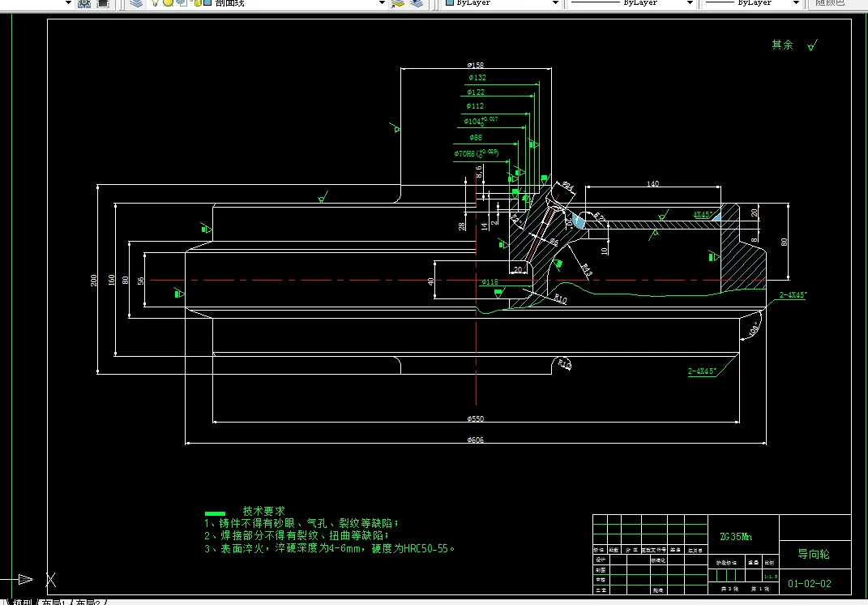
Task: Click the 其余 surface finish note
Action: (x=782, y=45)
